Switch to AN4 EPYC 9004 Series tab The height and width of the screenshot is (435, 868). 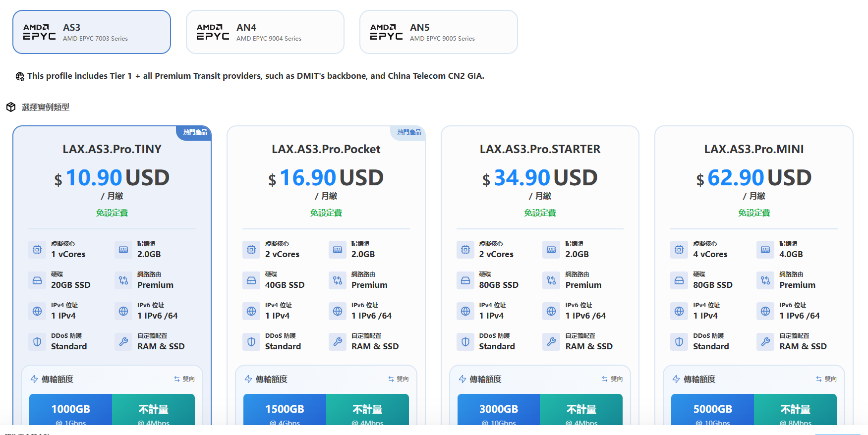[265, 32]
